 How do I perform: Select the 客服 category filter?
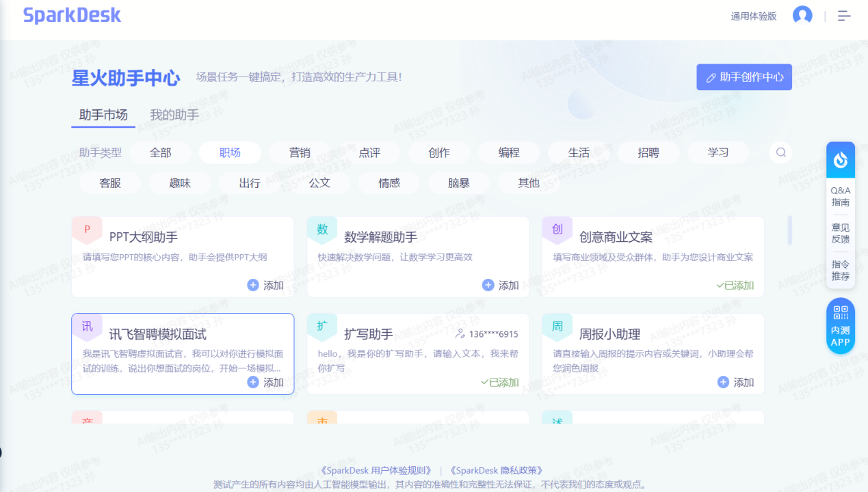pyautogui.click(x=110, y=182)
